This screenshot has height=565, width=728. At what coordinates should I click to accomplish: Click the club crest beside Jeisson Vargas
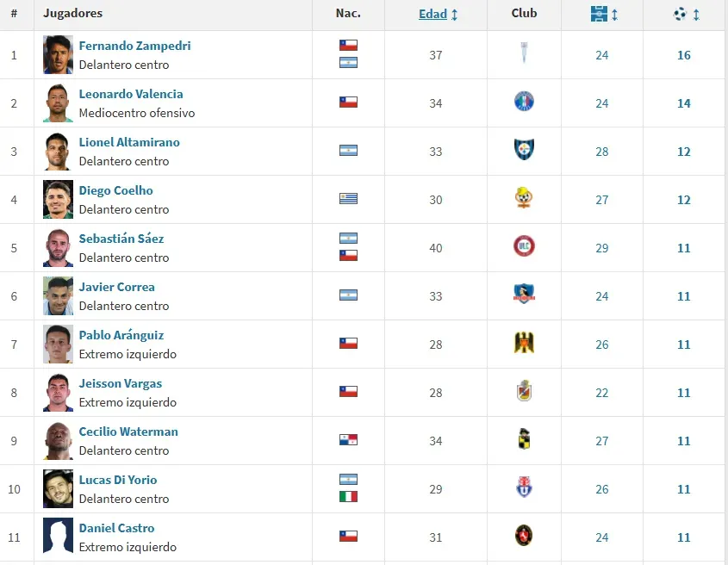point(524,392)
